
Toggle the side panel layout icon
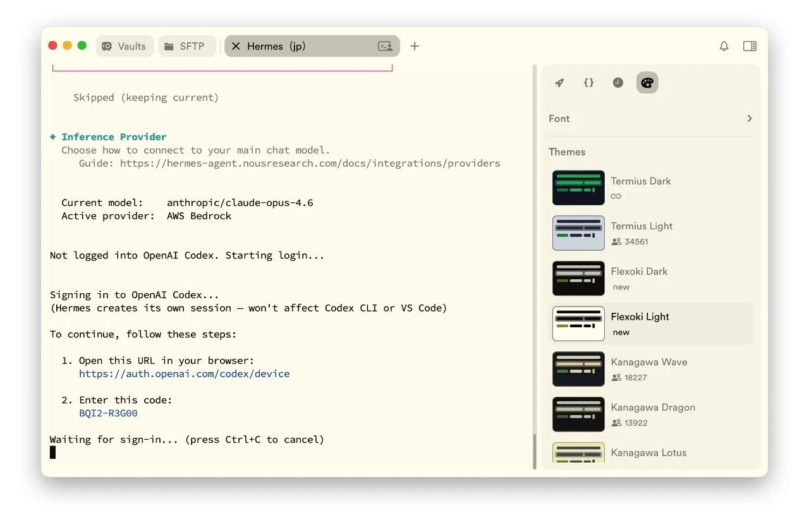pos(750,46)
